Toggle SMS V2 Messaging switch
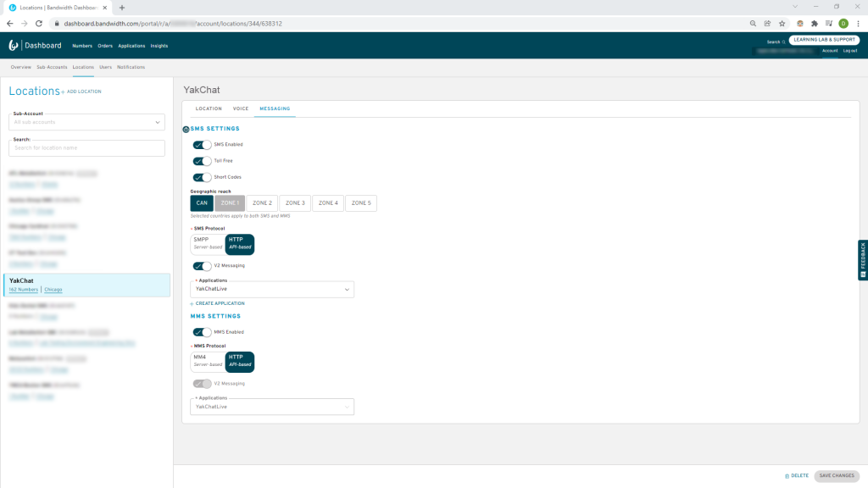 click(x=202, y=266)
